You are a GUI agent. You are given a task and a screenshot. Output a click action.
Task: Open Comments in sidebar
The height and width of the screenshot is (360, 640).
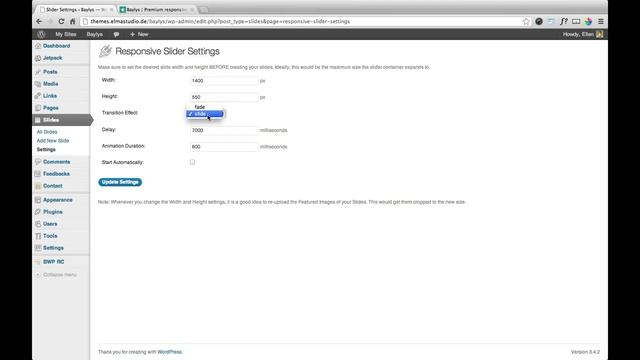point(56,162)
